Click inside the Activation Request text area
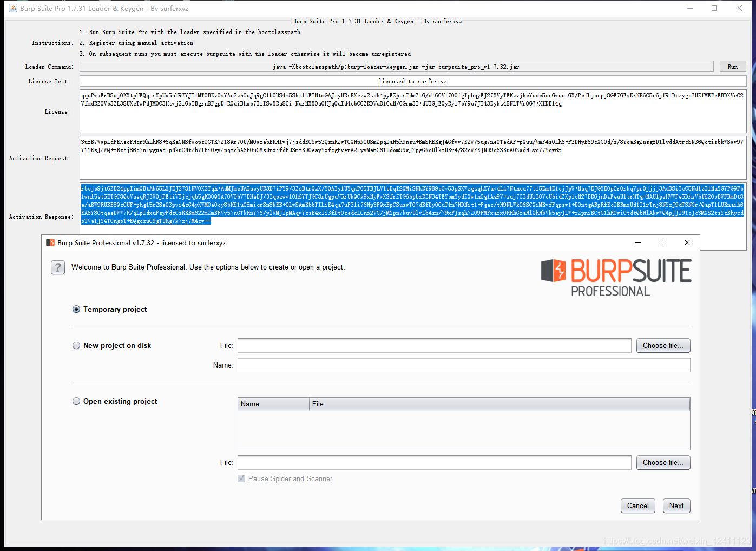 point(413,158)
